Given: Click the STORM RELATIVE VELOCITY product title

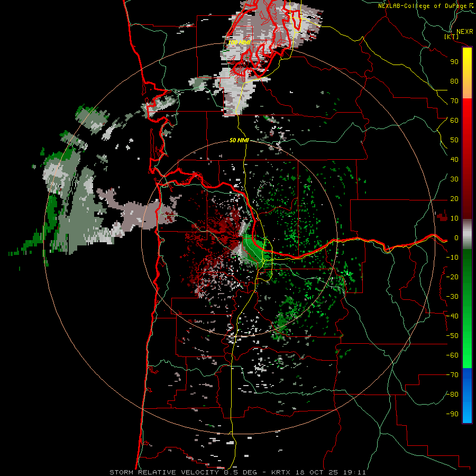Looking at the screenshot, I should pyautogui.click(x=164, y=472).
